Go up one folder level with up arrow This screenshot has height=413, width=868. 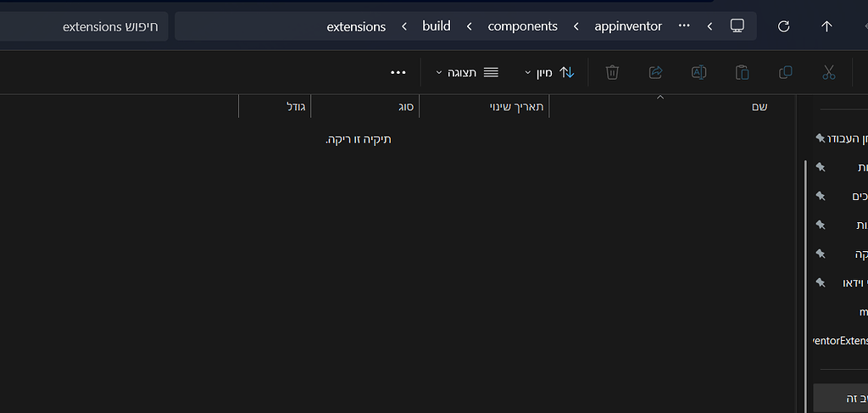[x=826, y=26]
